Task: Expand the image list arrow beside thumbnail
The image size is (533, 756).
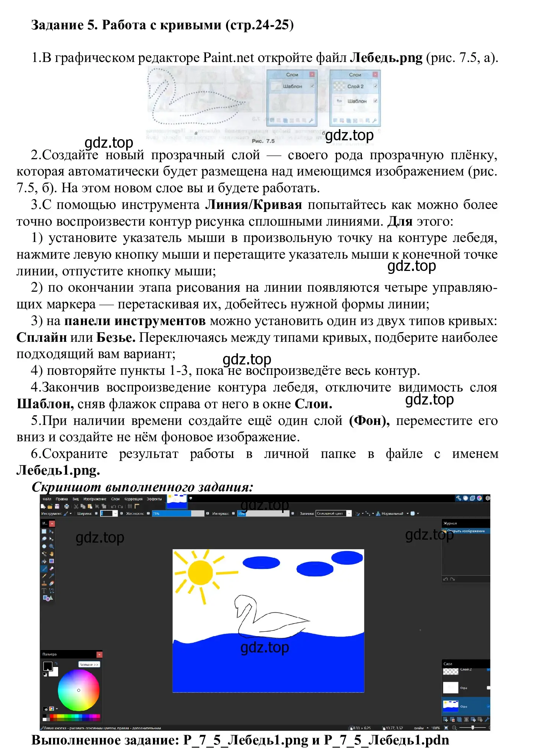Action: point(191,498)
